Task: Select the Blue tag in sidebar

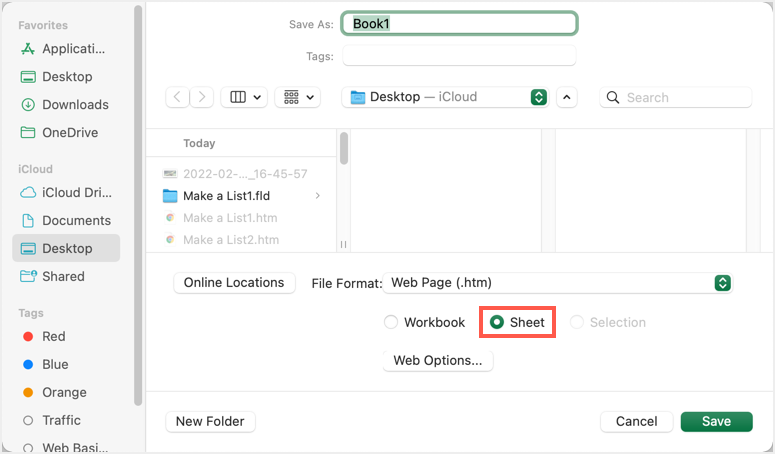Action: [53, 365]
